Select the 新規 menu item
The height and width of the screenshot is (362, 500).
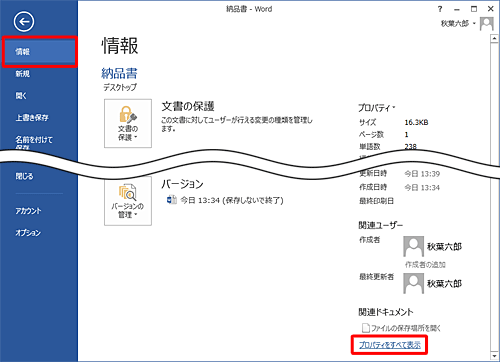point(23,74)
